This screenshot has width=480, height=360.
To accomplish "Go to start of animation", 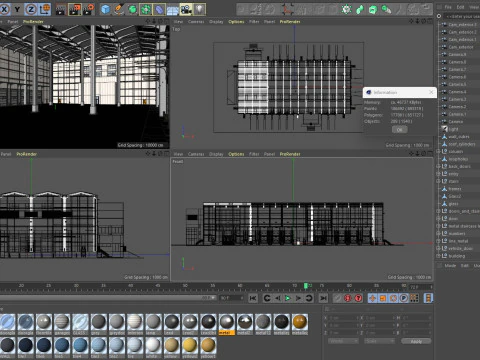I will pos(253,298).
